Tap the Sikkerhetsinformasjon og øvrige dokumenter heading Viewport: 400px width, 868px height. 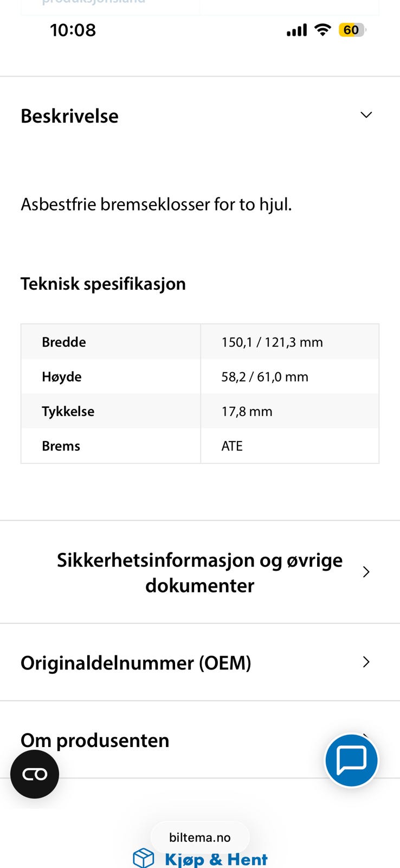pos(199,572)
